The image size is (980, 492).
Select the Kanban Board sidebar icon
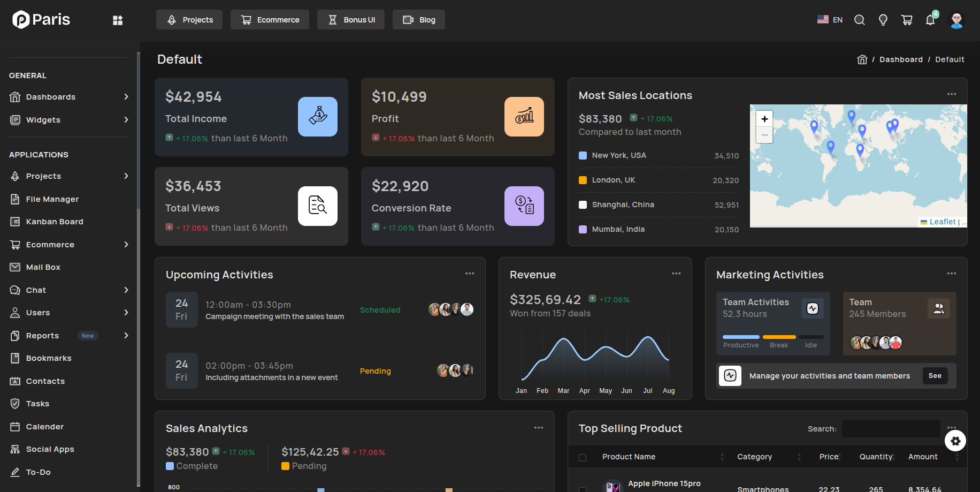16,222
